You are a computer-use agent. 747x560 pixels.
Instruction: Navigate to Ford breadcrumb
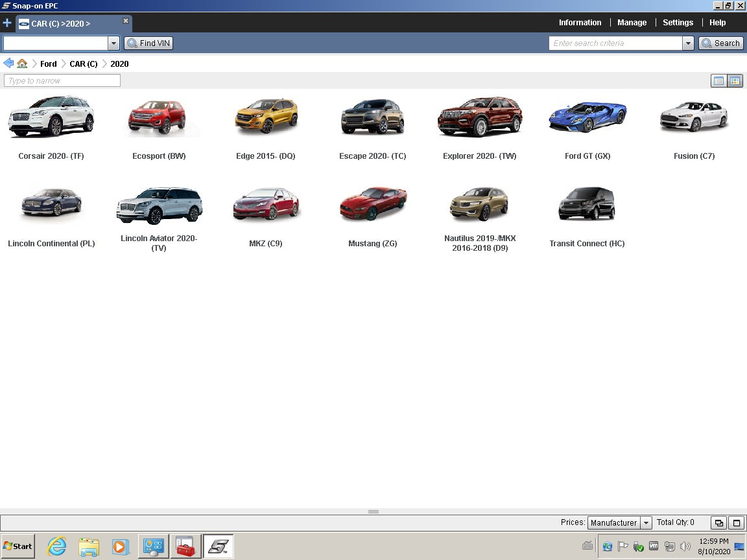(48, 64)
